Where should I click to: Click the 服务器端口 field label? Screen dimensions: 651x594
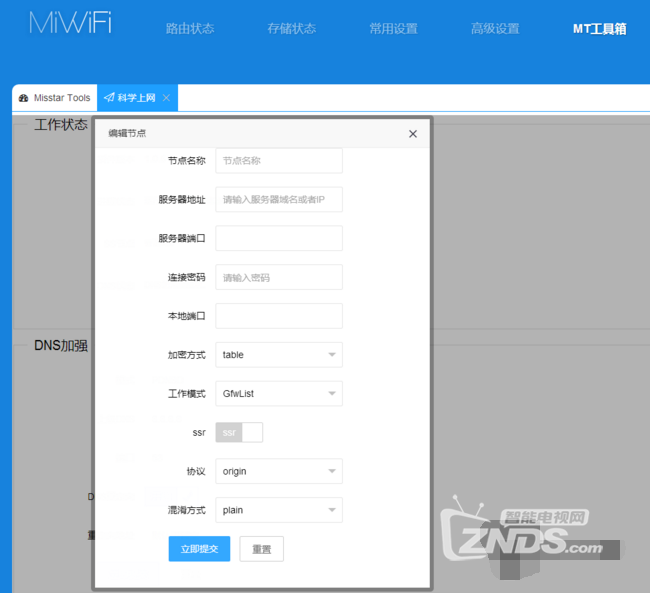(x=182, y=238)
